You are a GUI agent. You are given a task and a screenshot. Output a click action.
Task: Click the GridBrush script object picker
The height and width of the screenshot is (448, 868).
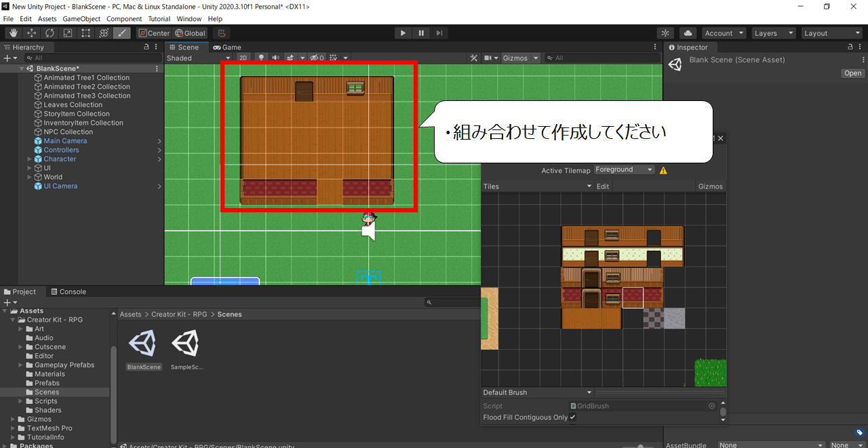[712, 406]
